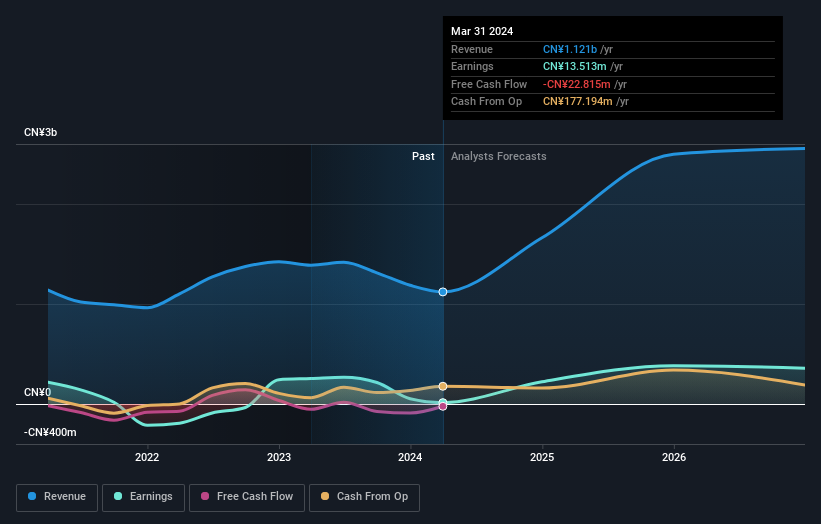Click the Mar 31 2024 tooltip date header

482,31
